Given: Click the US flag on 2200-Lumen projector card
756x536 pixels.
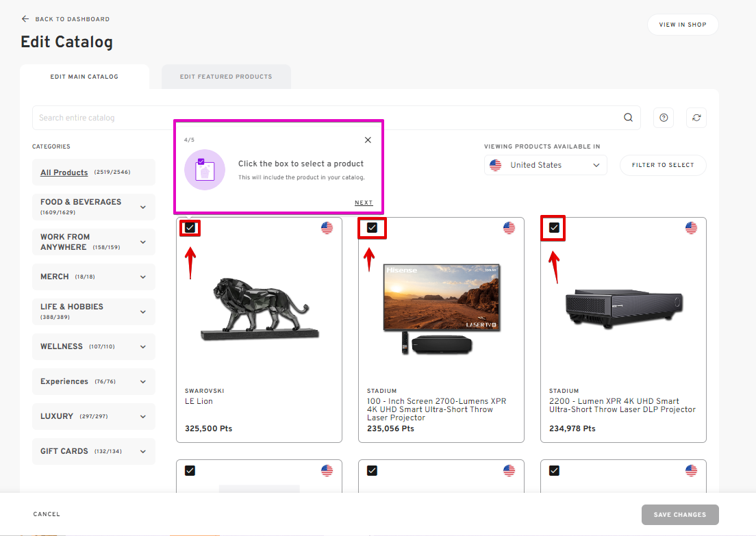Looking at the screenshot, I should pyautogui.click(x=692, y=227).
